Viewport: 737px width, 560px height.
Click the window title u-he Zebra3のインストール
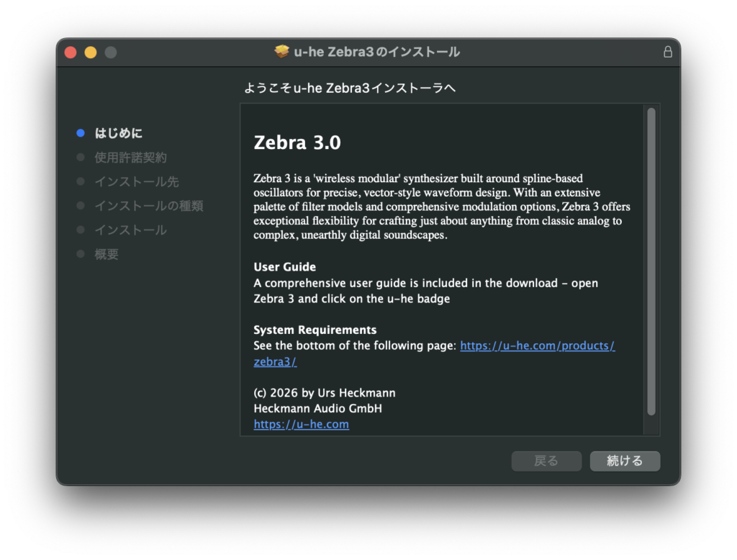coord(376,52)
